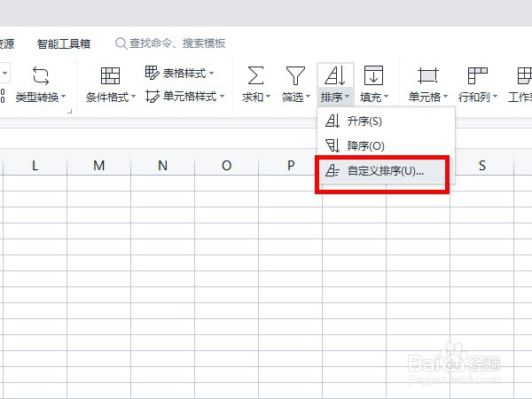Click the Sum (求和) sigma icon
Image resolution: width=532 pixels, height=399 pixels.
(x=256, y=75)
